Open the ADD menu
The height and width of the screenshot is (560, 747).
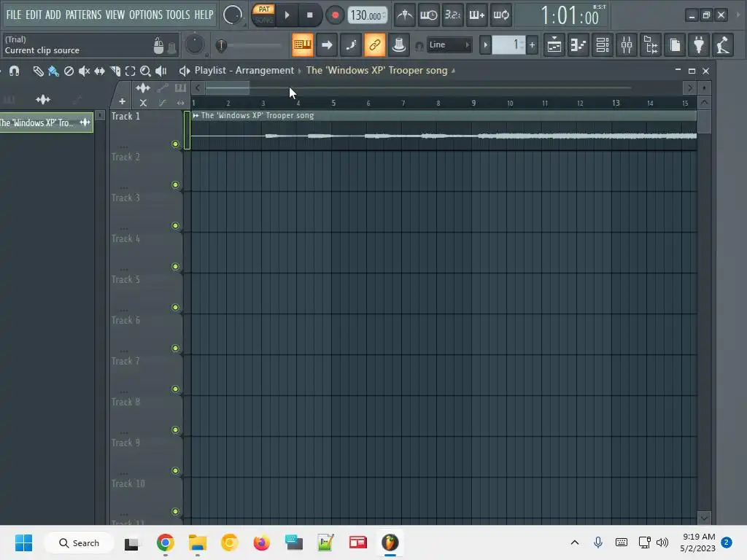[53, 15]
